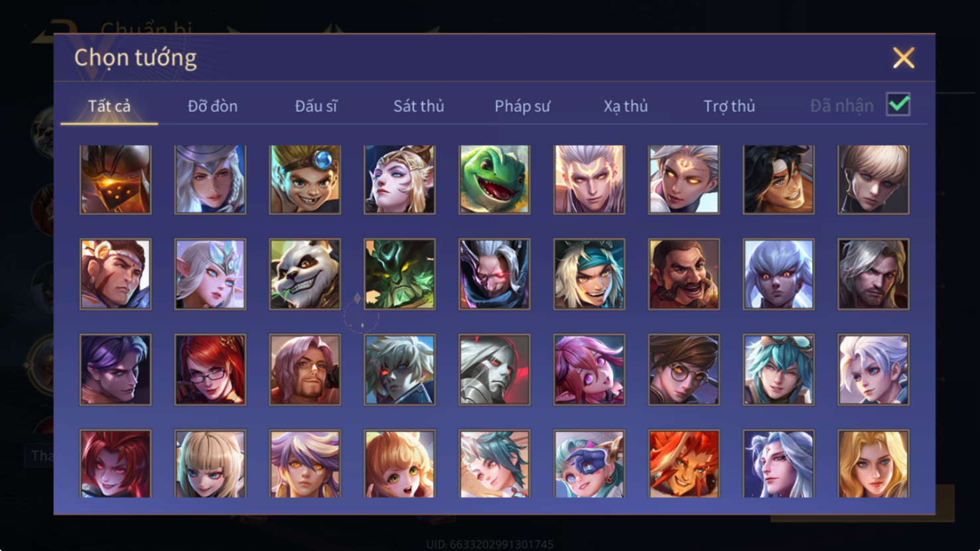
Task: Pick the red-haired hero wearing glasses
Action: (x=210, y=369)
